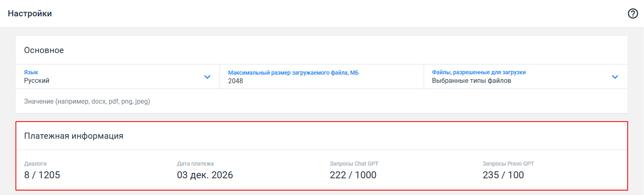Click the Pravo GPT requests value '235 / 100'
This screenshot has height=195, width=644.
503,175
